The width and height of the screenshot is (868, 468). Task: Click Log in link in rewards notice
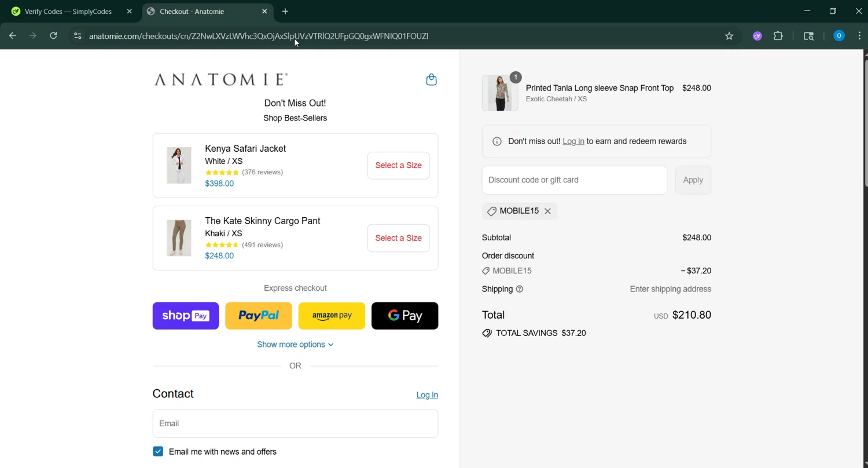[573, 141]
